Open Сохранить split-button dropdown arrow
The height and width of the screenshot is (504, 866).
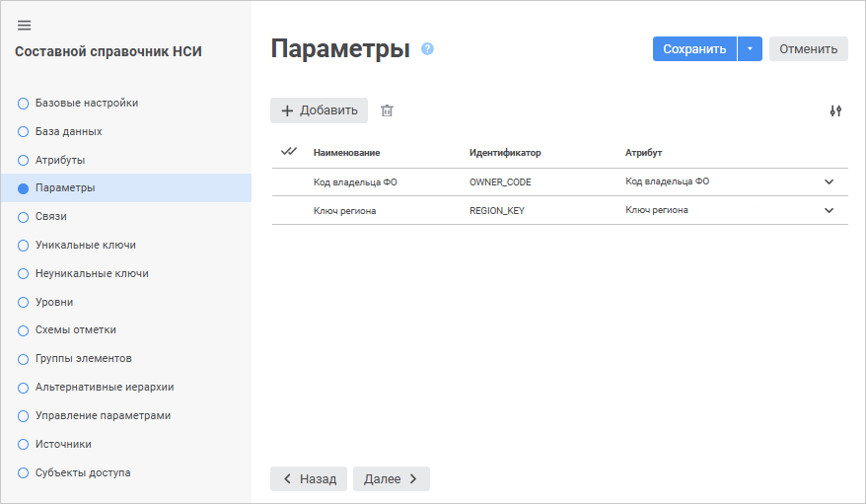750,49
